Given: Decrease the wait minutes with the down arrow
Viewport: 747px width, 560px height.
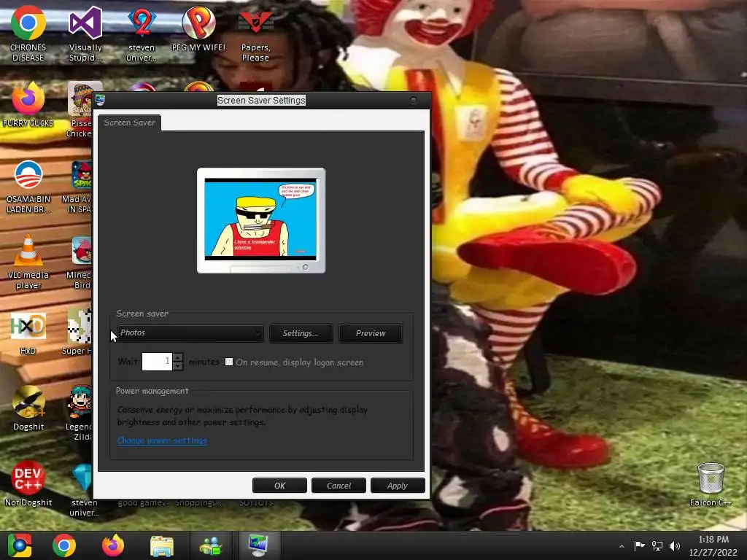Looking at the screenshot, I should coord(178,366).
